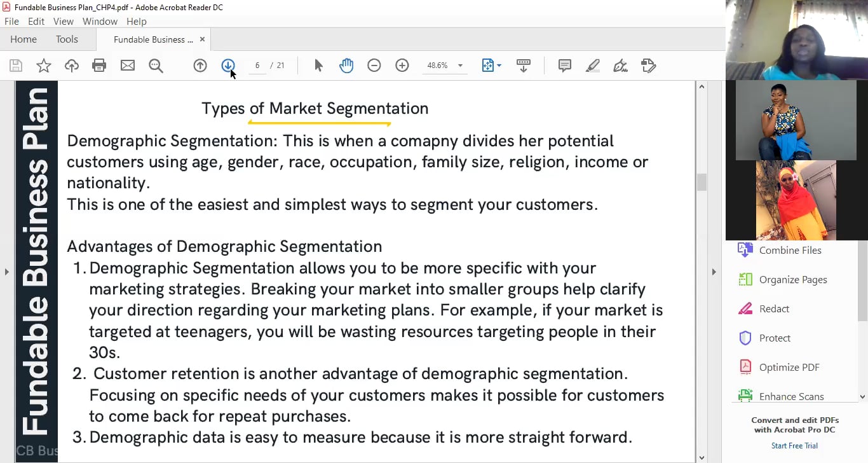
Task: Select the Highlight text pen tool
Action: [592, 66]
